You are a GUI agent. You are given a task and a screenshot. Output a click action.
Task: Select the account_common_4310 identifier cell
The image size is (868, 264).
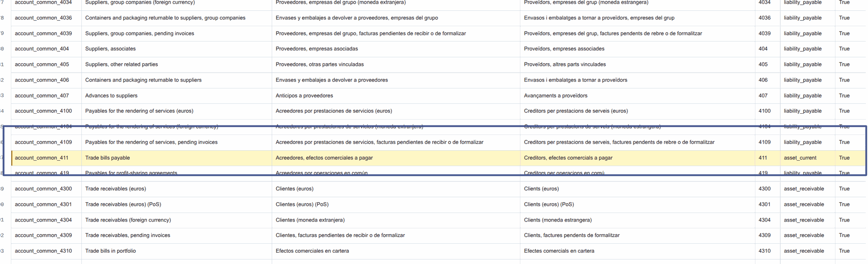click(43, 251)
